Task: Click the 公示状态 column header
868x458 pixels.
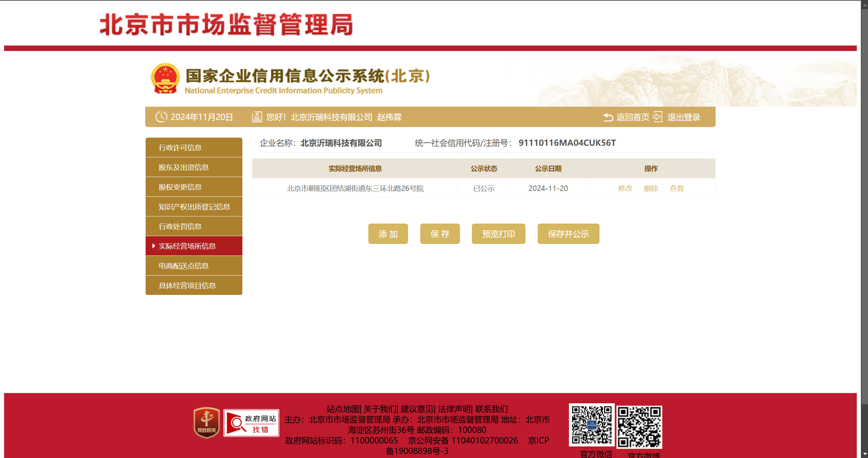Action: pyautogui.click(x=484, y=169)
